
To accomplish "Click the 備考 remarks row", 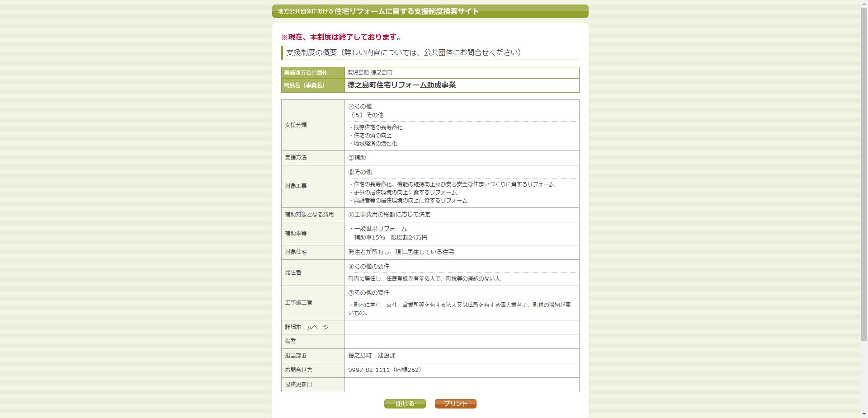I will [x=461, y=341].
